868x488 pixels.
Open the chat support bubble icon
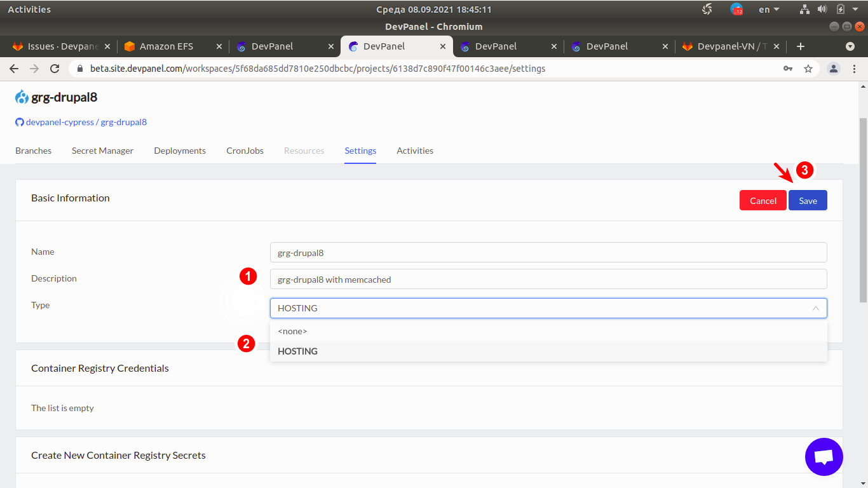(824, 457)
